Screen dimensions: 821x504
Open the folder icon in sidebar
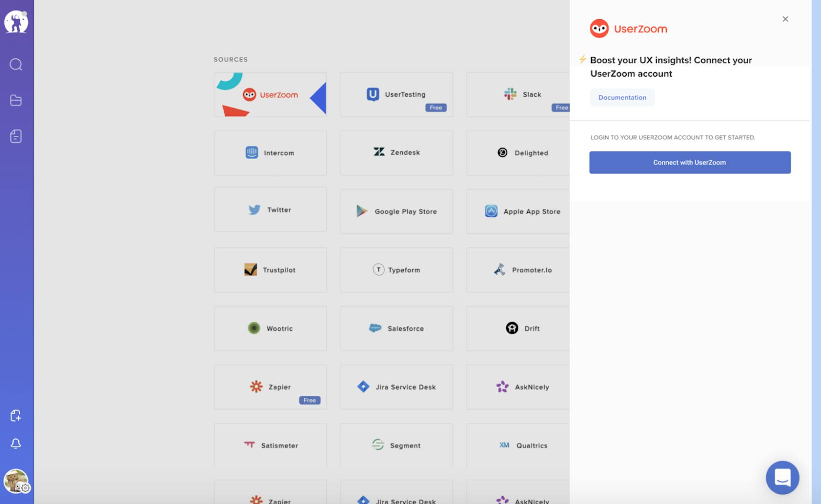pos(16,100)
